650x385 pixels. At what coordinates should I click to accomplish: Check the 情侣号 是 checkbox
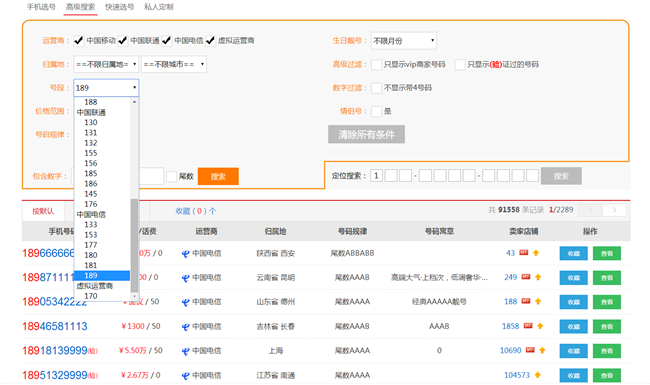tap(376, 111)
